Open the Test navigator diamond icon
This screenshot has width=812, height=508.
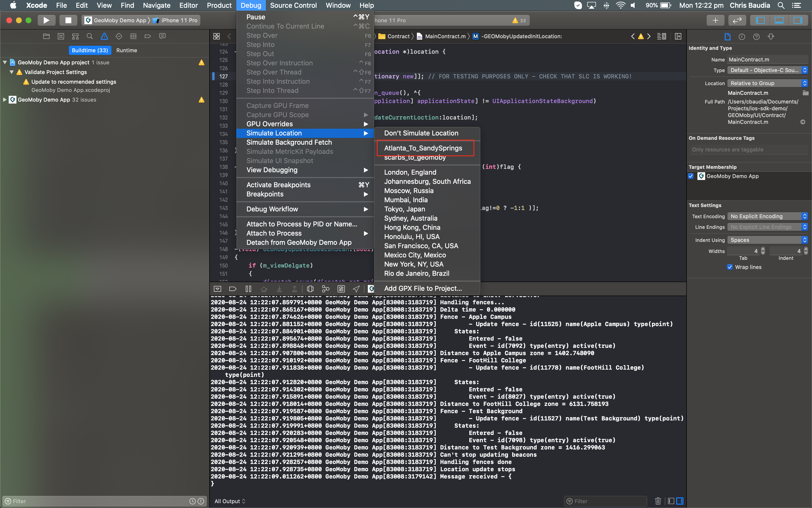119,36
